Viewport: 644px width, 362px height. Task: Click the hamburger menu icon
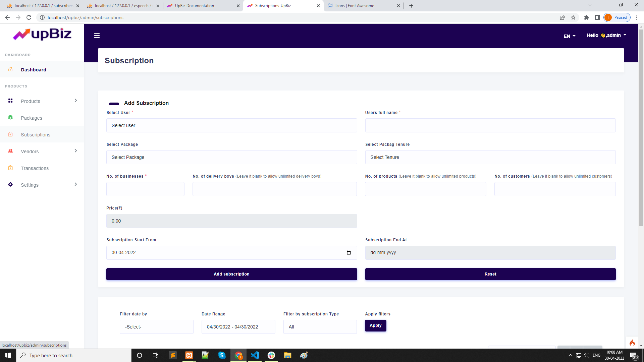click(97, 36)
